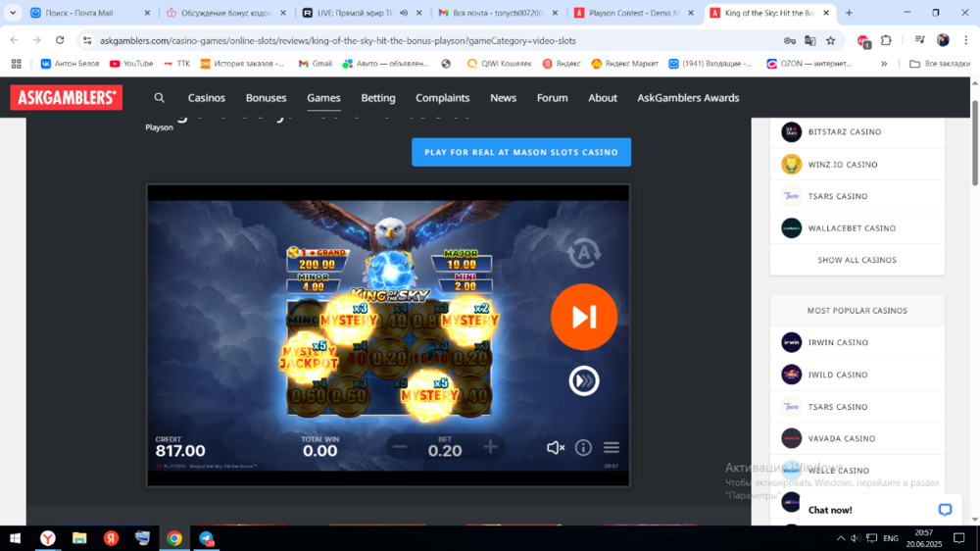Image resolution: width=980 pixels, height=551 pixels.
Task: Open the Bonuses navigation menu item
Action: click(266, 98)
